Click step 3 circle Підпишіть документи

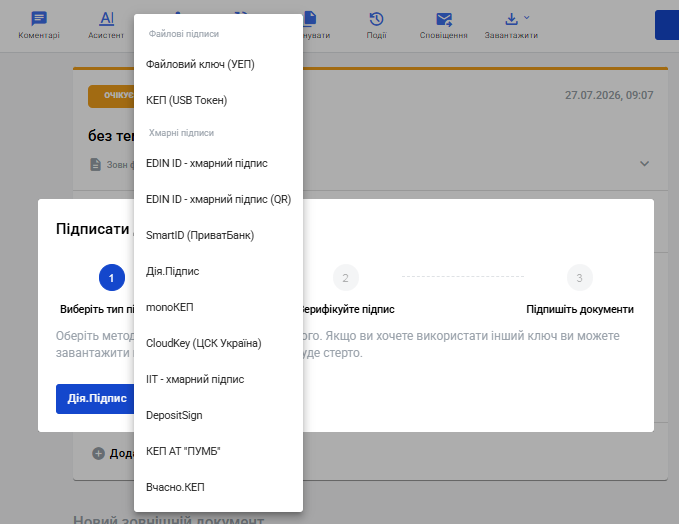(579, 278)
